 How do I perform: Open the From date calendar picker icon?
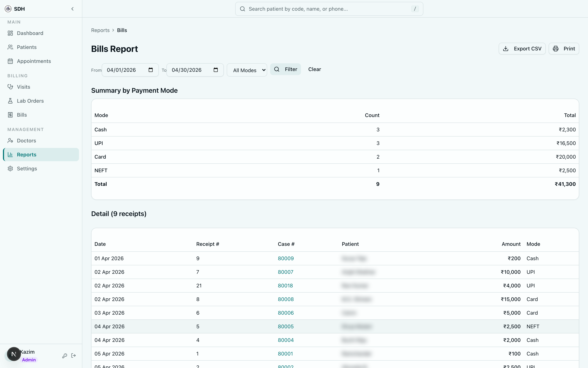(151, 70)
